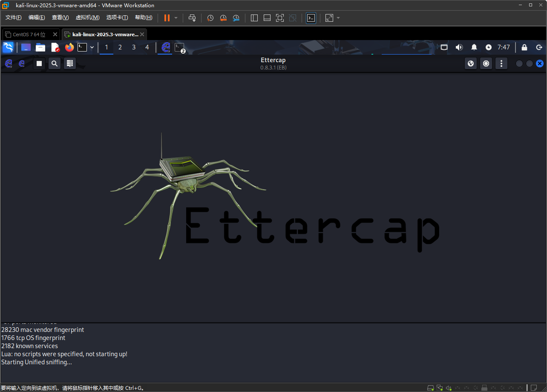Select the grouped terminal windows in the taskbar
Viewport: 547px width, 392px height.
180,47
